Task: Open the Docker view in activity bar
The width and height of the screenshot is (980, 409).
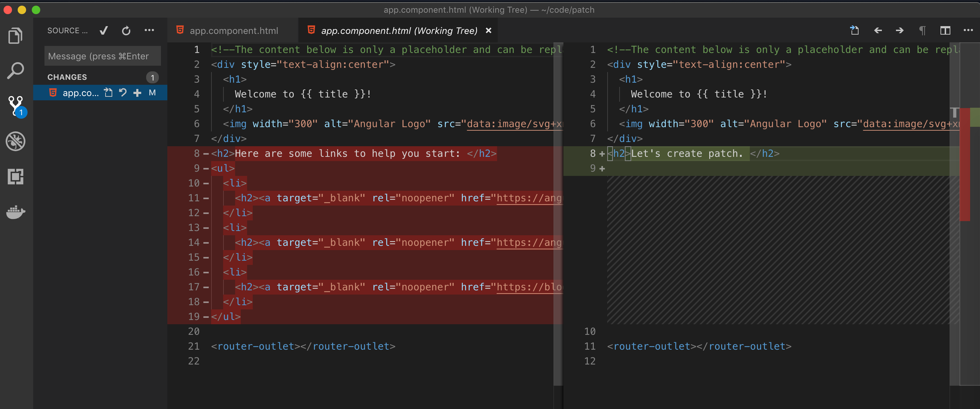Action: tap(15, 212)
